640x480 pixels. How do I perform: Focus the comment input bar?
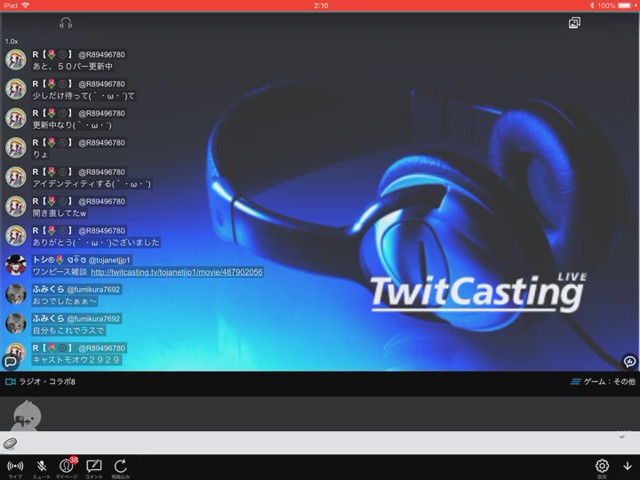pos(320,443)
